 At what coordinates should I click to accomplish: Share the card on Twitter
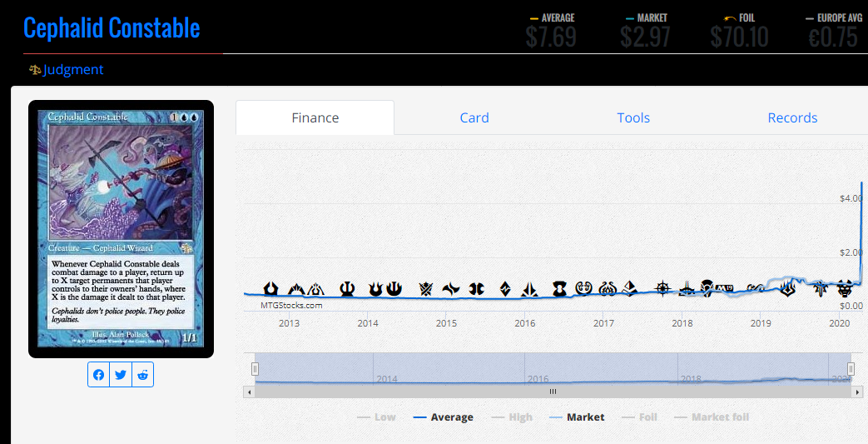tap(120, 375)
